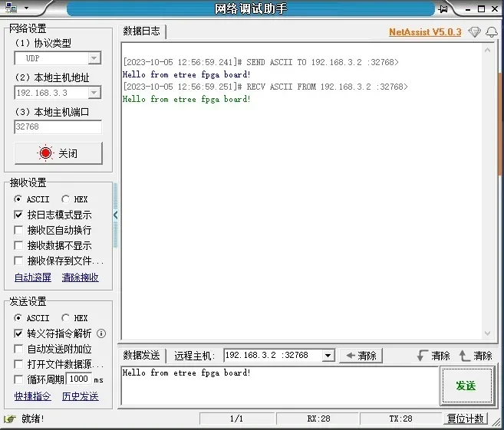Click the local host port field 32768
The image size is (504, 430).
point(58,127)
